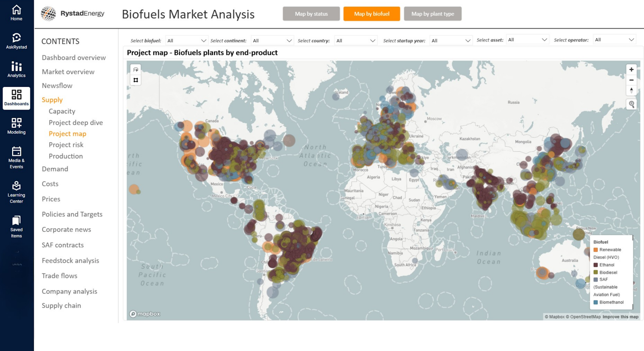Open the Select biofuel dropdown
This screenshot has height=351, width=644.
click(x=187, y=41)
